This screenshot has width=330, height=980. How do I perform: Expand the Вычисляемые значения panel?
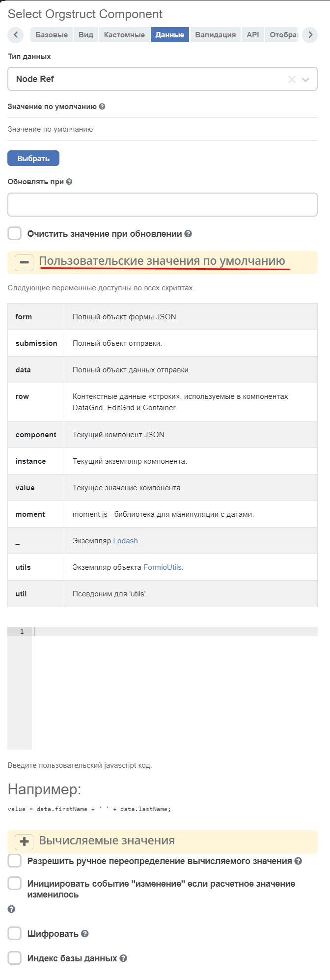[x=24, y=841]
